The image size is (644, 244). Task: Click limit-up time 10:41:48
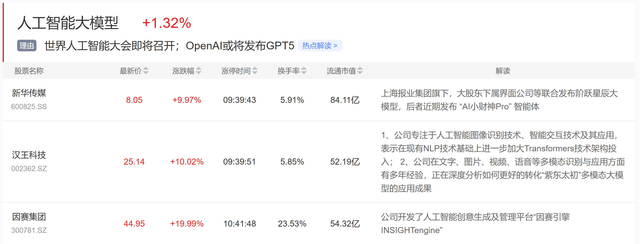[239, 223]
